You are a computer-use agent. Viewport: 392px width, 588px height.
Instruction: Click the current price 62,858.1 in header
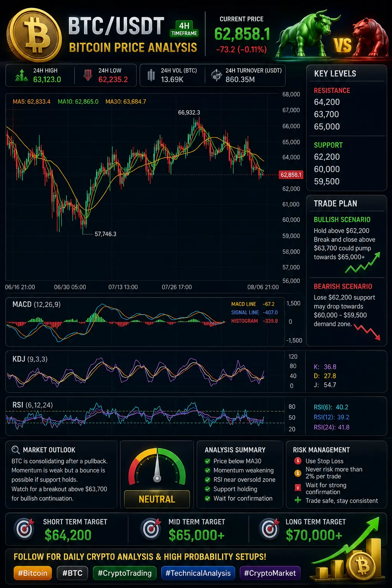(242, 34)
